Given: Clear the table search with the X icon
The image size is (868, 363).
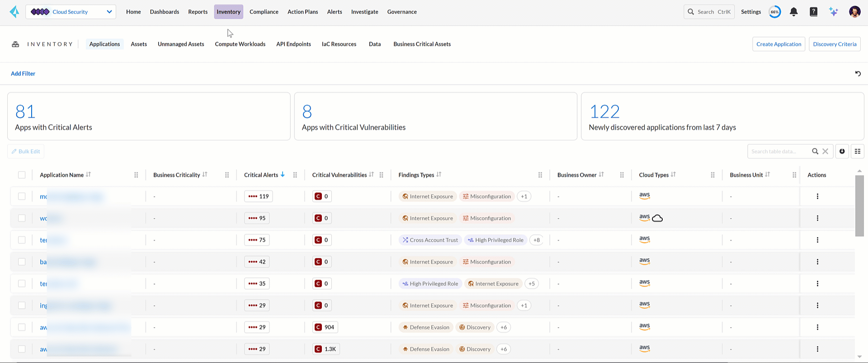Looking at the screenshot, I should (825, 151).
